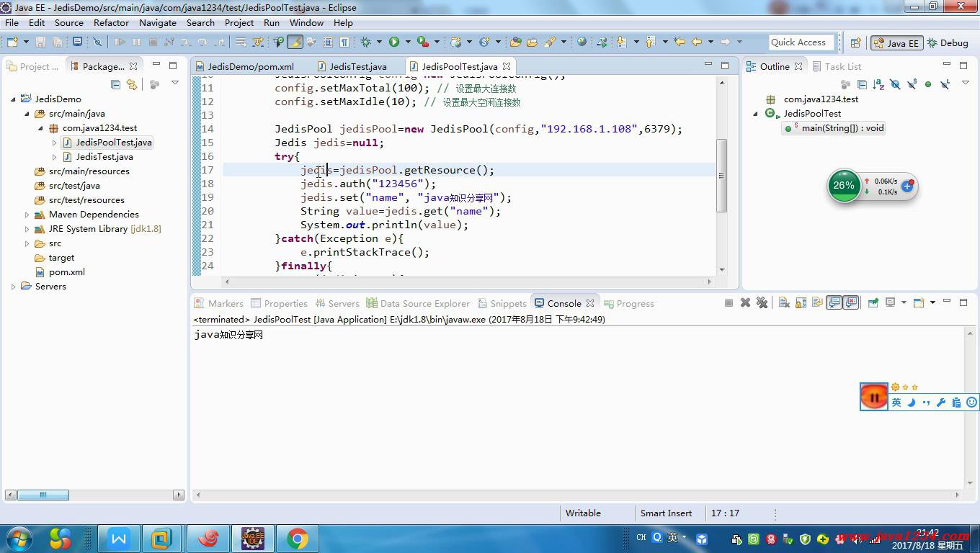Click the Package Explorer horizontal scrollbar thumb
The image size is (980, 553).
[43, 495]
